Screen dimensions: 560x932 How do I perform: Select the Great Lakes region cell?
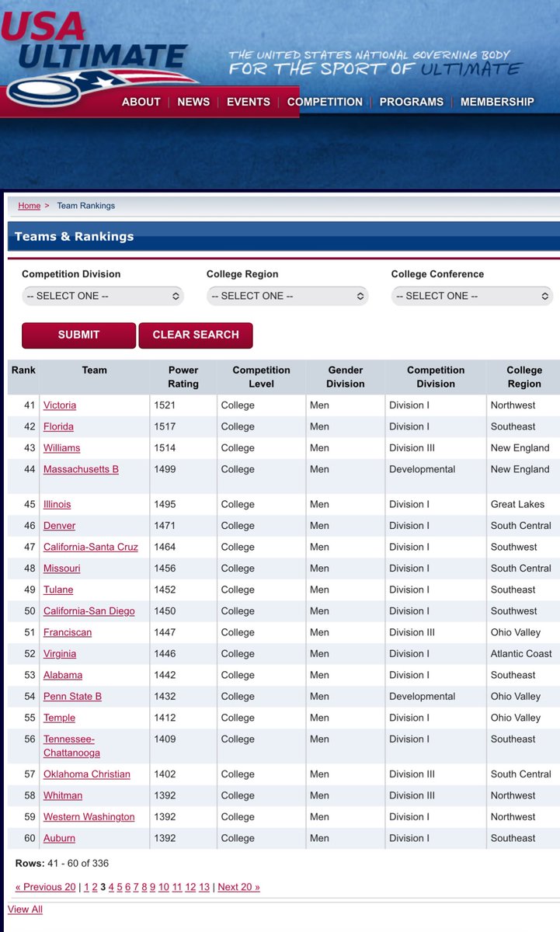tap(517, 504)
